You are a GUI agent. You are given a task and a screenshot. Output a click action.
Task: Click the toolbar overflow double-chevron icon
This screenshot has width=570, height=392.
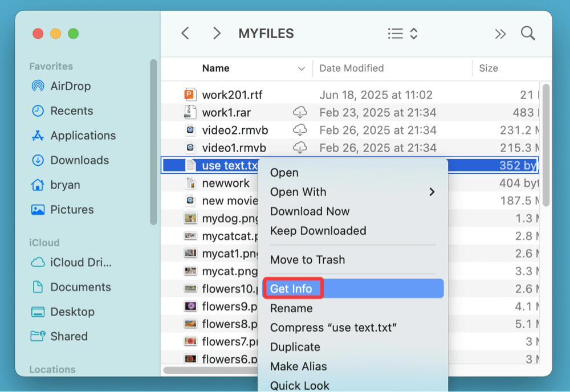tap(500, 33)
